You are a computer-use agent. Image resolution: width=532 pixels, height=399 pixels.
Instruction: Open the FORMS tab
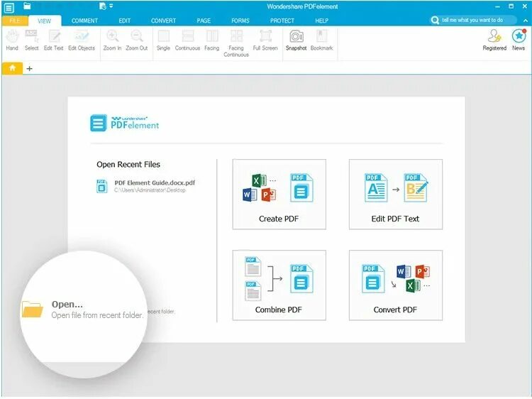(x=240, y=21)
